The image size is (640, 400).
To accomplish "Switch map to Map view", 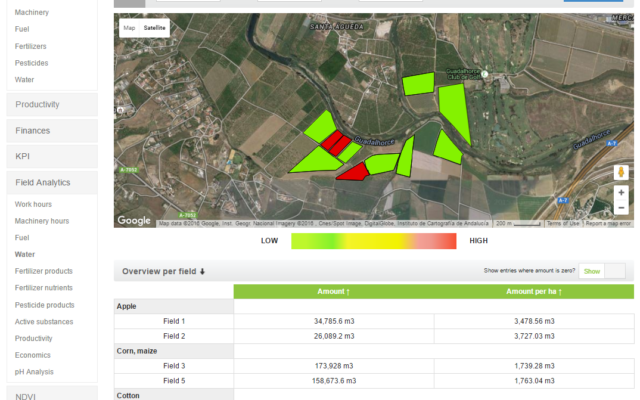I will coord(129,28).
